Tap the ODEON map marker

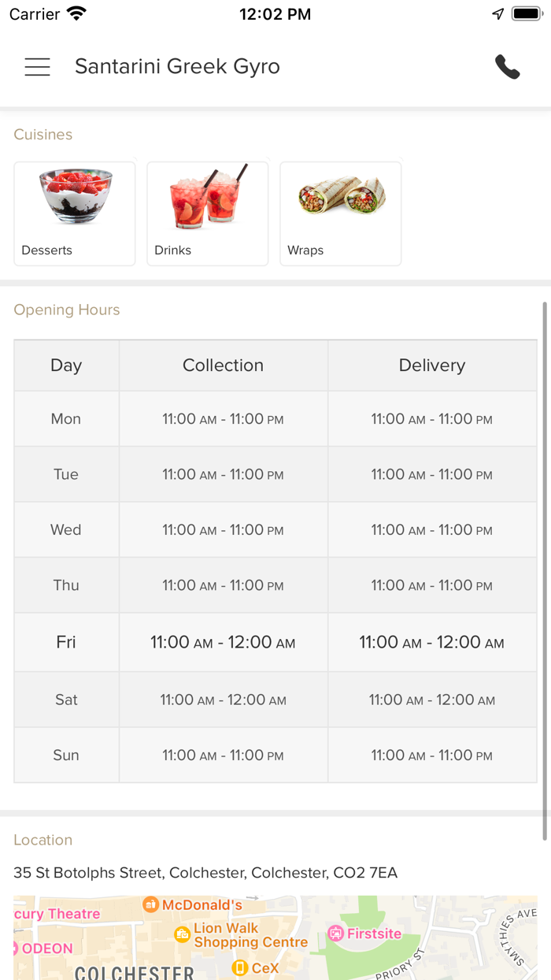(x=44, y=948)
